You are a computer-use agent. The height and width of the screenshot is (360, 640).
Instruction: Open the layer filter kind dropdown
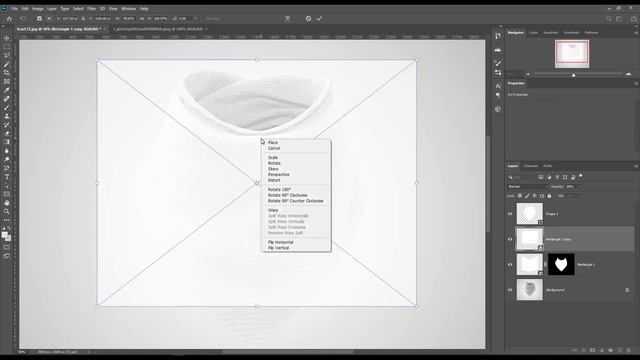tap(522, 177)
